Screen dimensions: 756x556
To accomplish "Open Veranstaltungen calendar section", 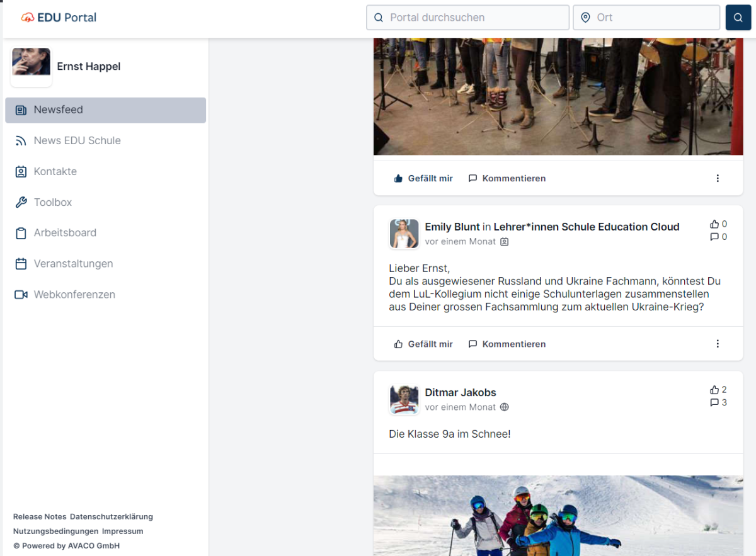I will click(73, 264).
